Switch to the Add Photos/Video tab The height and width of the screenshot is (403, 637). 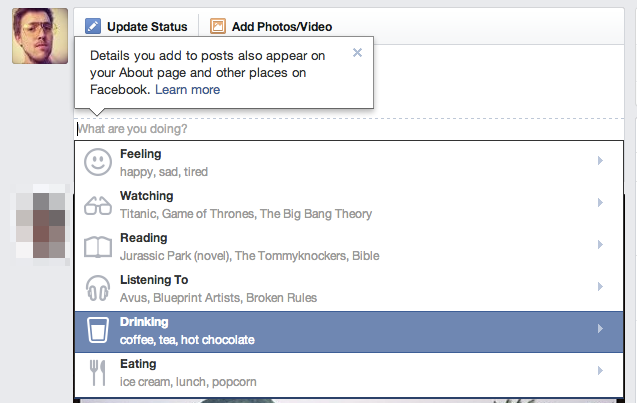point(271,26)
